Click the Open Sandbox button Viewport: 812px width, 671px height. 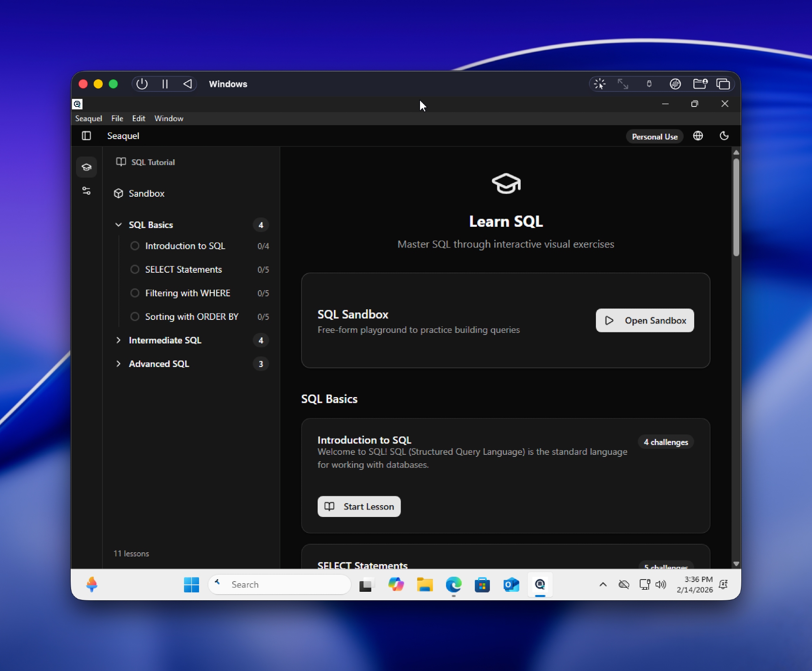pyautogui.click(x=645, y=320)
